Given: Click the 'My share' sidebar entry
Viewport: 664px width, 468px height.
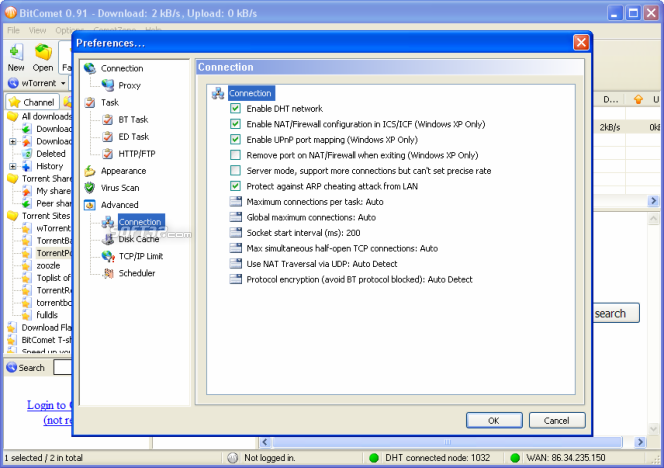Looking at the screenshot, I should point(53,191).
